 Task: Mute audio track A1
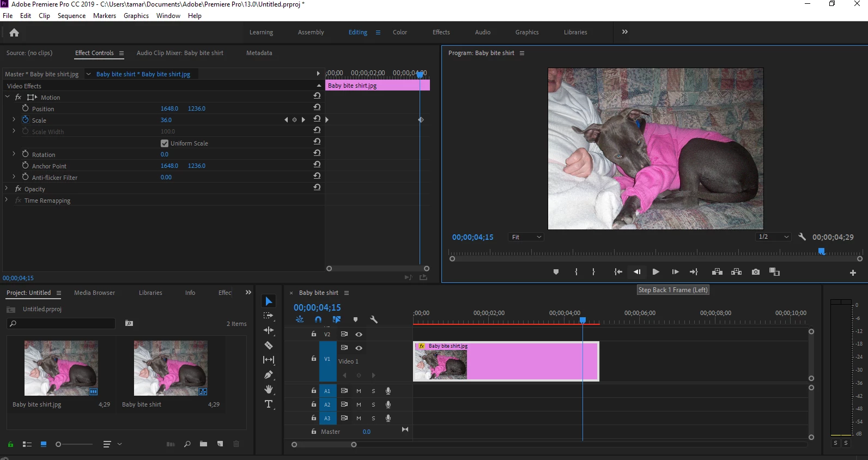pyautogui.click(x=359, y=391)
